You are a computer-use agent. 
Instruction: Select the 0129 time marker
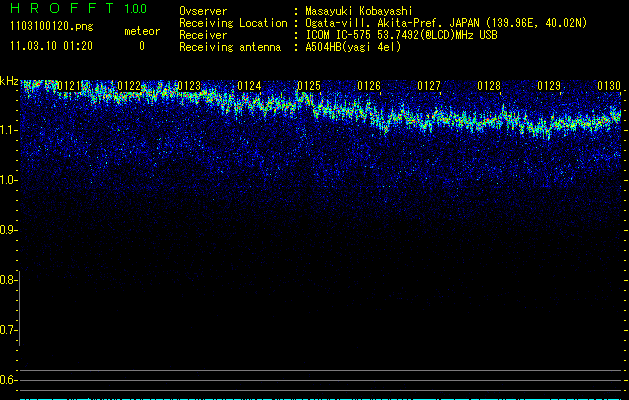549,87
